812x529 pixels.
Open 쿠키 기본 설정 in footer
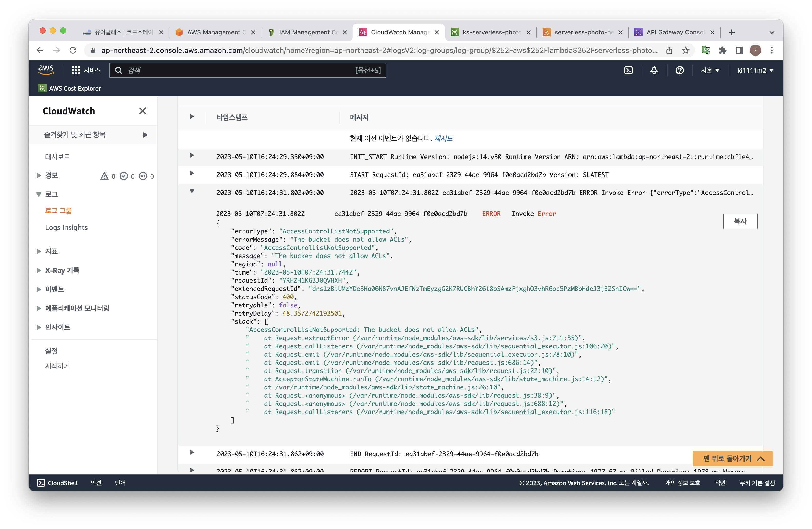(757, 483)
